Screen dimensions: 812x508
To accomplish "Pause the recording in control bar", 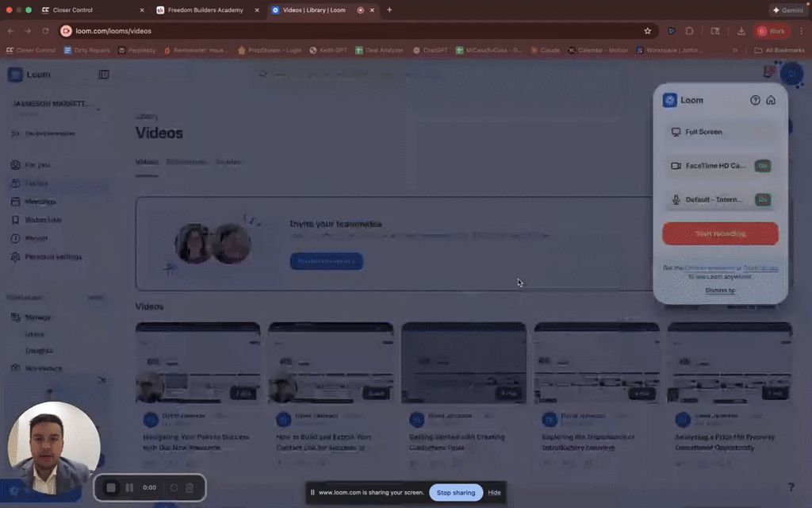I will [x=129, y=488].
